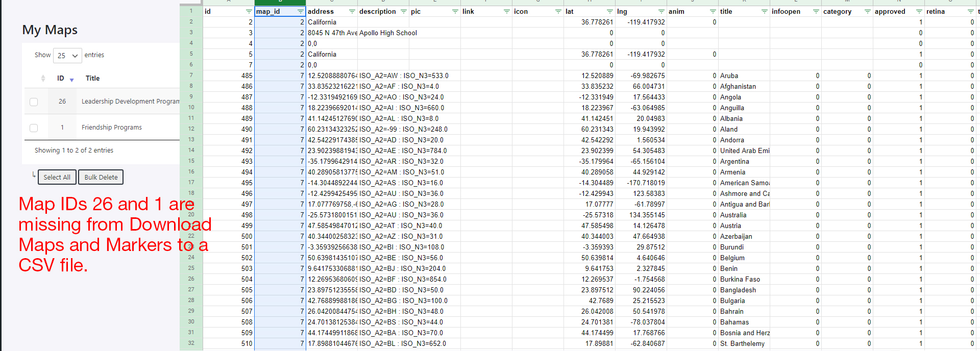
Task: Open filter icon on the id column
Action: pos(249,12)
